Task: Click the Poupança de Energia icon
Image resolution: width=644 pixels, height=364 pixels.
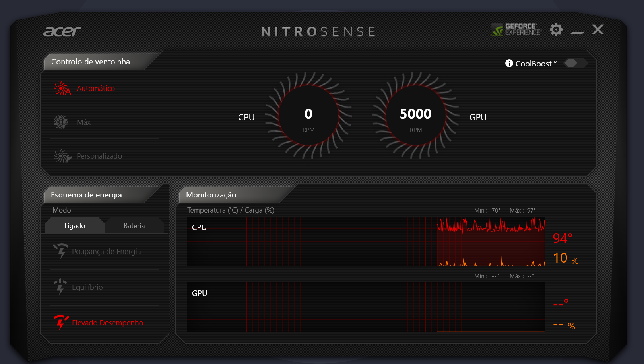Action: (61, 251)
